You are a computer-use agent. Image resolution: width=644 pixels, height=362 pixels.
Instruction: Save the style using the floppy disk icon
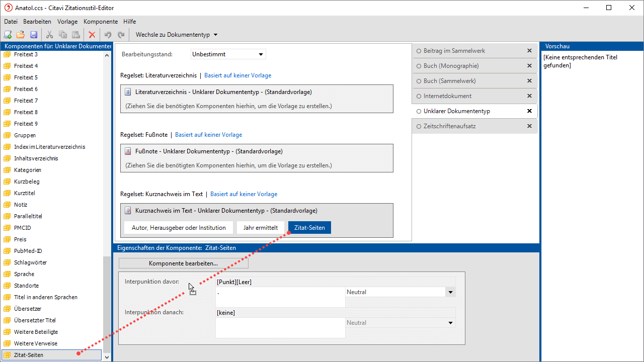pos(34,35)
